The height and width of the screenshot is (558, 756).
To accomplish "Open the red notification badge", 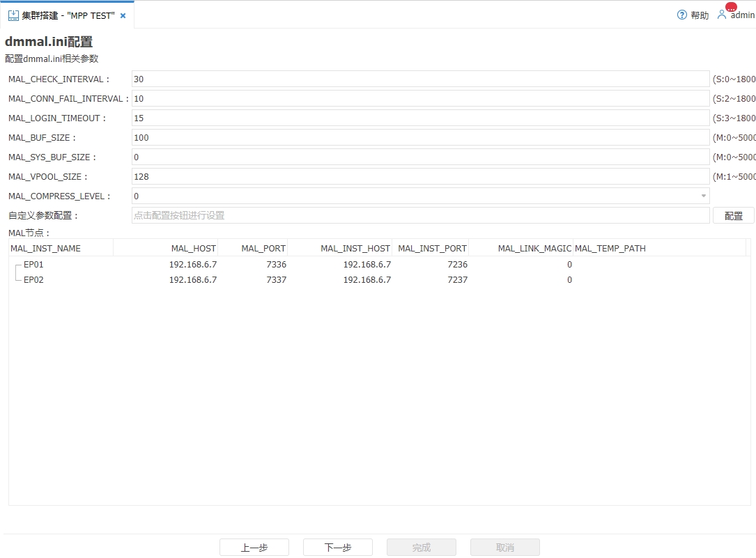I will [731, 7].
